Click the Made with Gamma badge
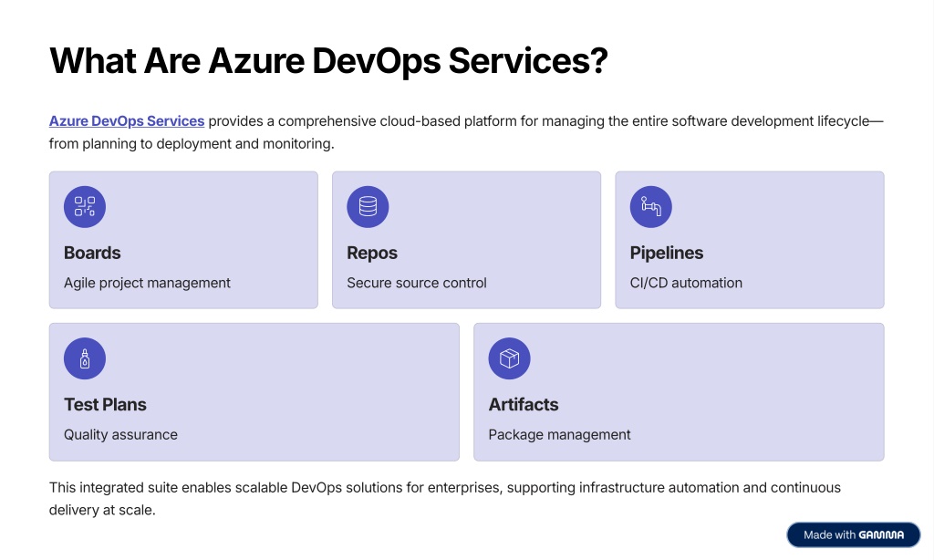This screenshot has height=560, width=934. pos(853,535)
